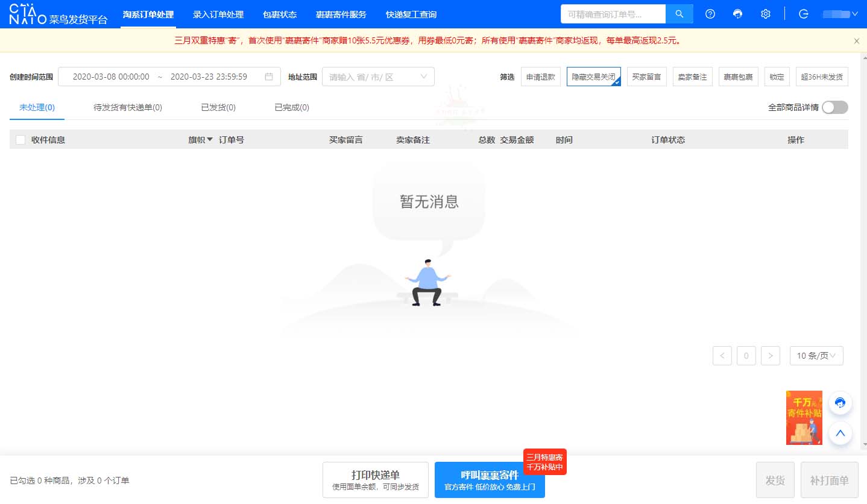Click the customer service headset icon in header
Image resolution: width=867 pixels, height=504 pixels.
pos(737,14)
